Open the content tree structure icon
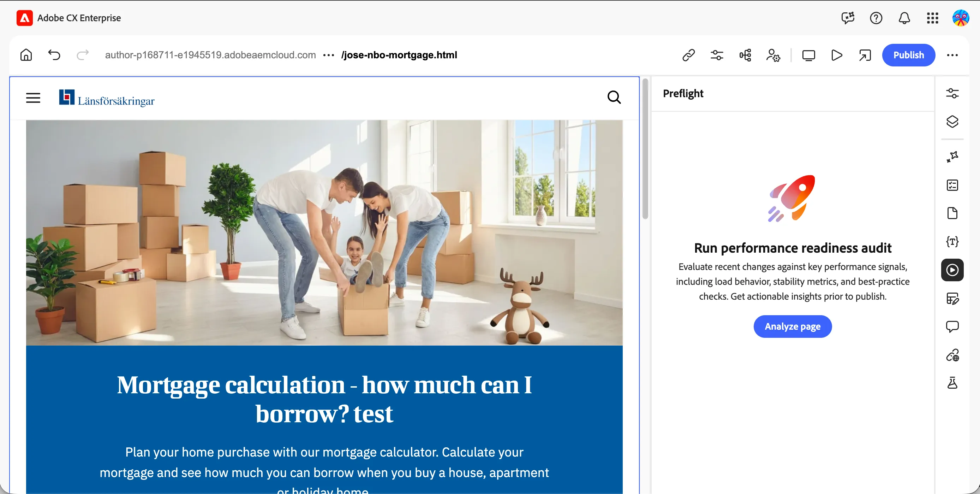This screenshot has width=980, height=494. tap(745, 55)
